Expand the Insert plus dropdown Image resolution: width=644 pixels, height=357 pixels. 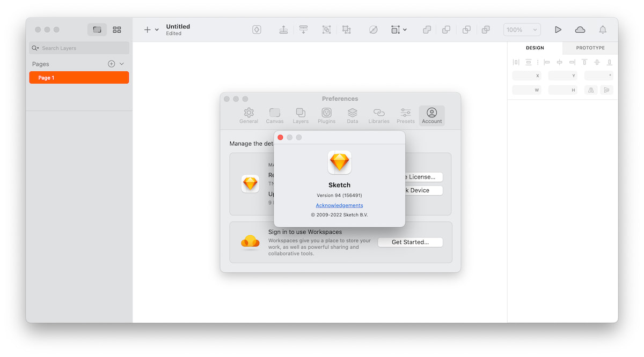(x=151, y=30)
